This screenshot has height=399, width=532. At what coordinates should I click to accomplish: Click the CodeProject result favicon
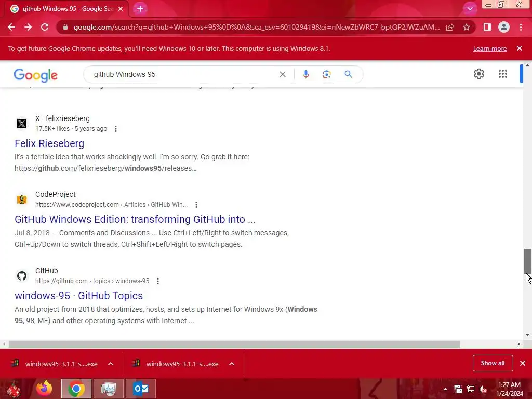click(x=22, y=199)
